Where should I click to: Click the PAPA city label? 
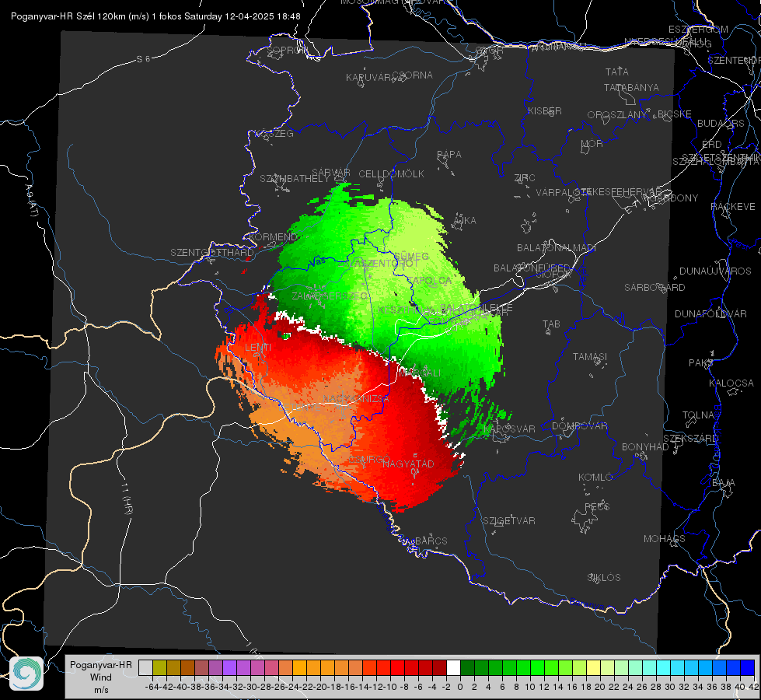click(449, 155)
